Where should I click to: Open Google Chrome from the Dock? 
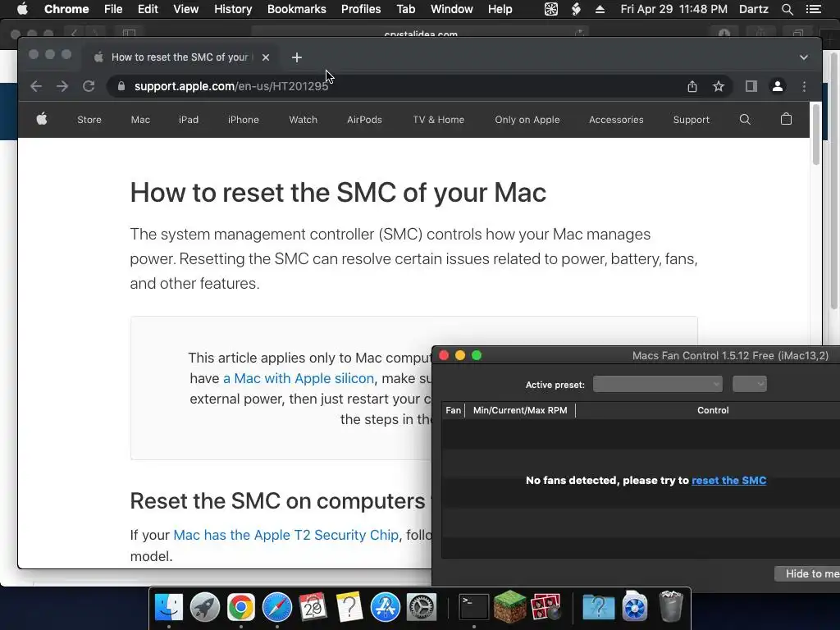(x=240, y=607)
